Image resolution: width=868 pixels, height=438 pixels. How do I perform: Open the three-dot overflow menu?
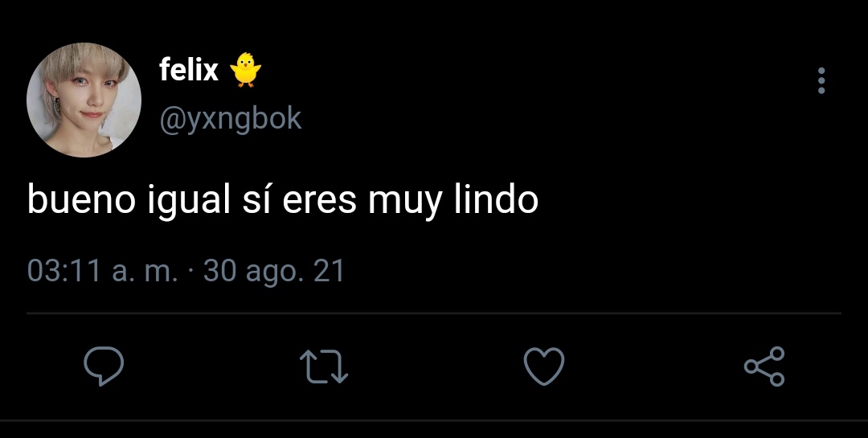(x=821, y=81)
